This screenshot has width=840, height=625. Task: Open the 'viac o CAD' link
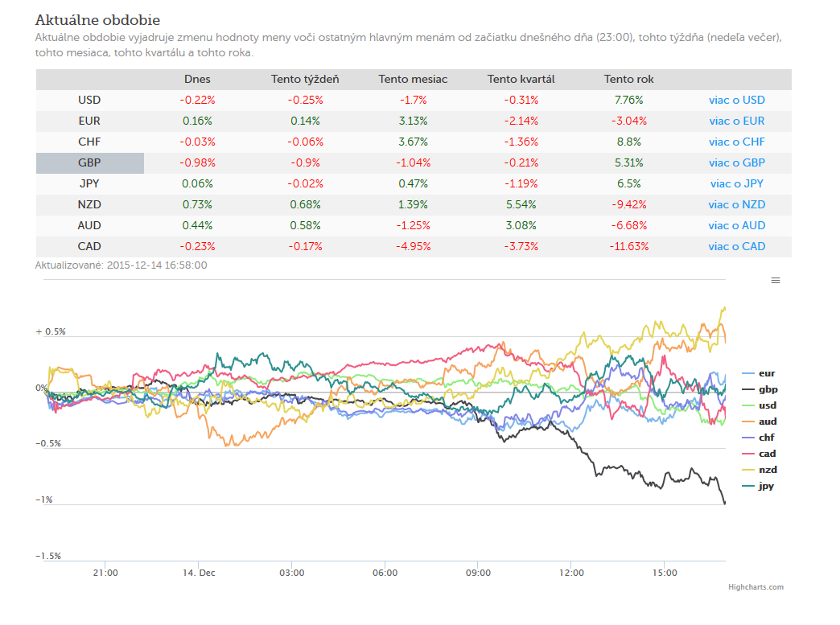pos(736,246)
